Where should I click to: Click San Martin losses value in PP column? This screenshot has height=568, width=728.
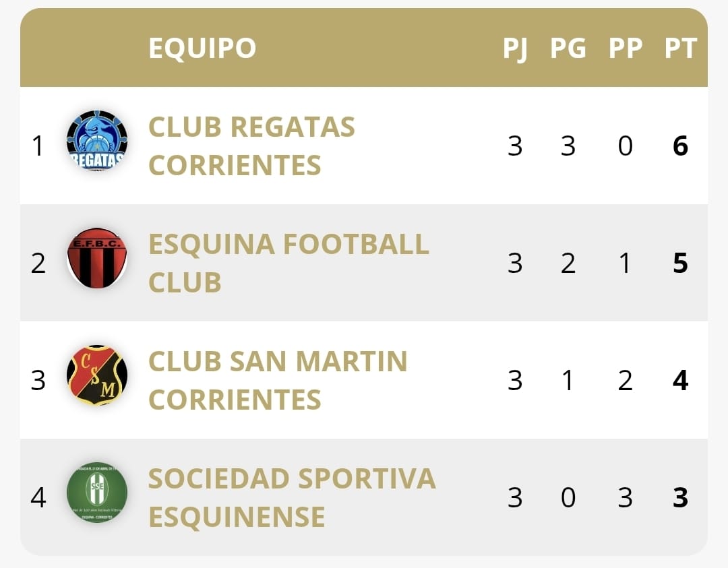(625, 380)
